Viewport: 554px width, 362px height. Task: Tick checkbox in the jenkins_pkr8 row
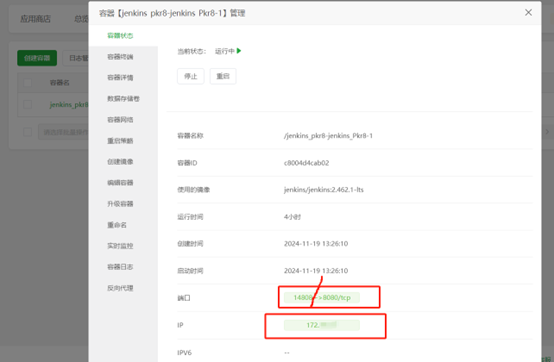click(x=27, y=105)
